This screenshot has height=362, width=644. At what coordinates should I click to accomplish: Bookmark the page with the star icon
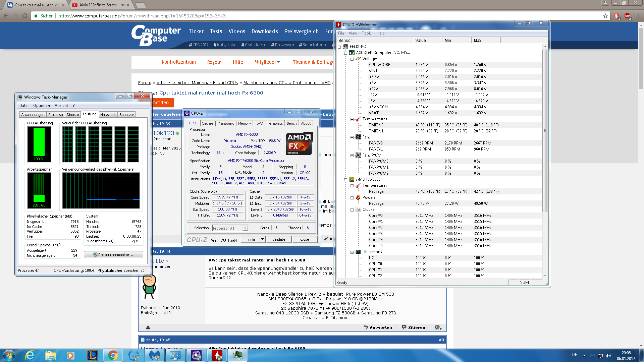tap(605, 16)
